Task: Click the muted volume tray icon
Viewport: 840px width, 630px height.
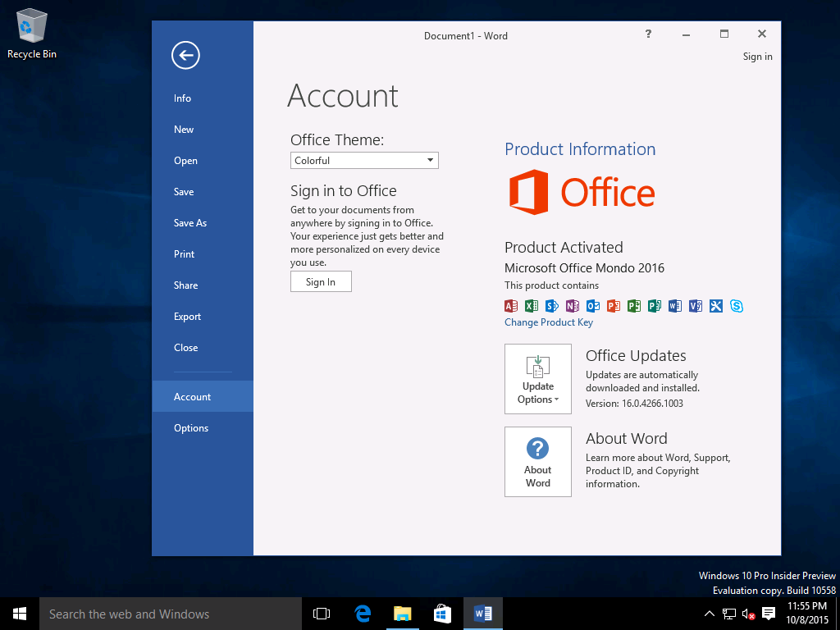Action: 748,614
